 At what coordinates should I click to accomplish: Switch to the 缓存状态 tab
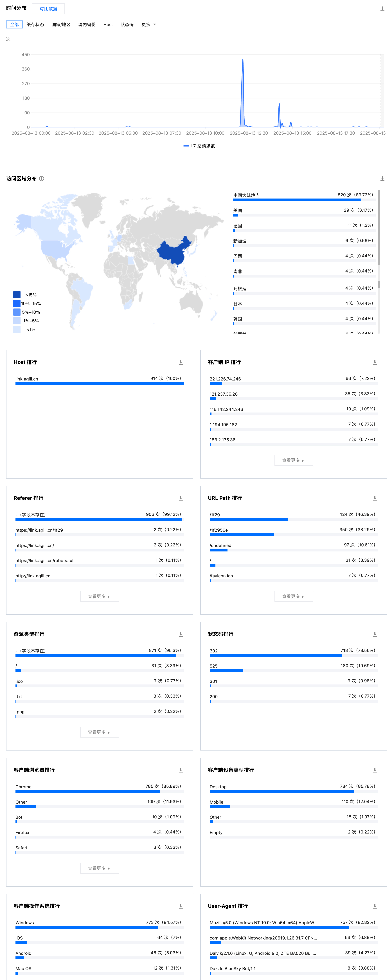(35, 24)
